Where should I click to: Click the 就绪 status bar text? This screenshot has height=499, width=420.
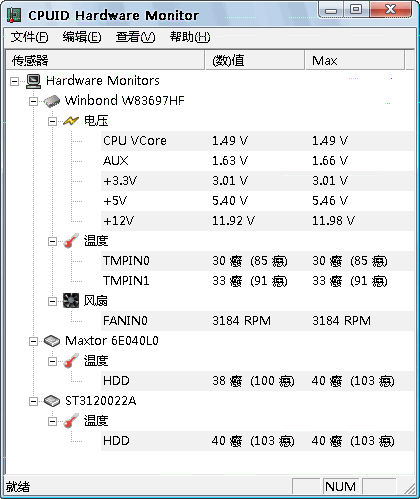tap(18, 487)
